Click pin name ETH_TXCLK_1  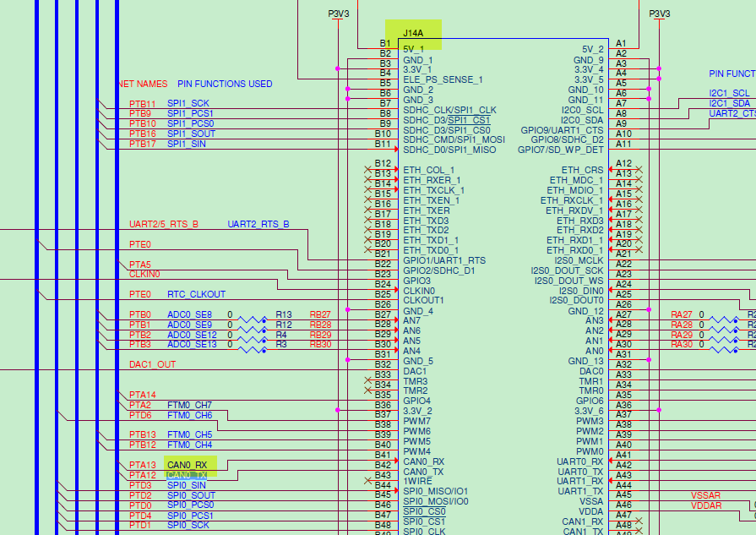(433, 190)
